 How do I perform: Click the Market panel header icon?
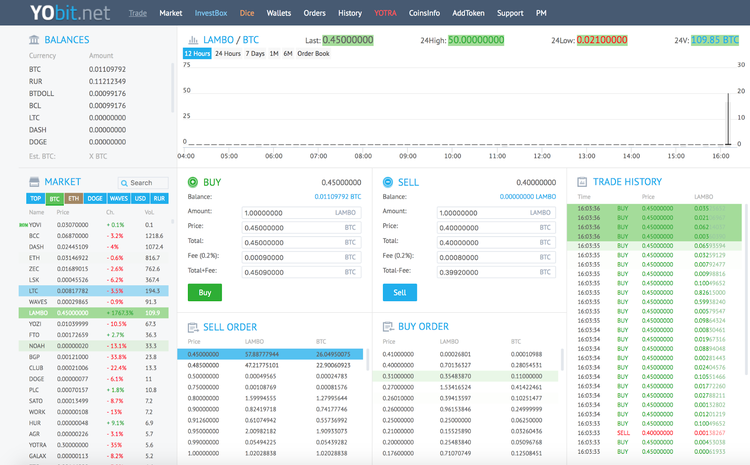34,182
